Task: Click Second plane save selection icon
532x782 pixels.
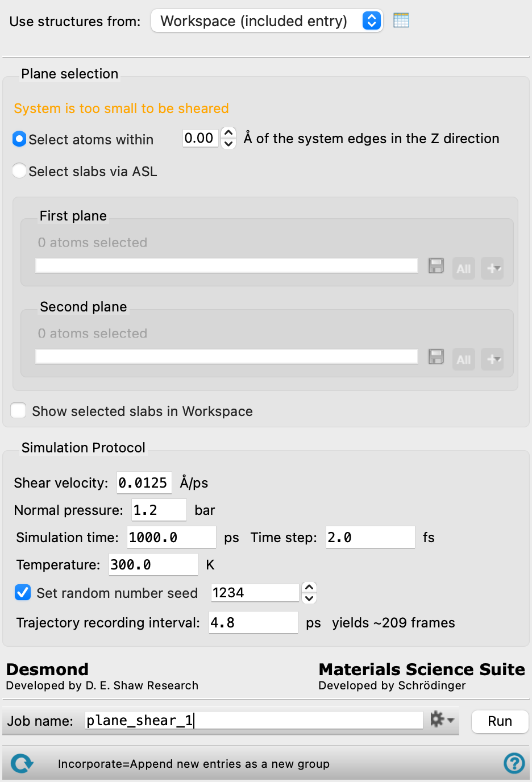Action: click(x=436, y=357)
